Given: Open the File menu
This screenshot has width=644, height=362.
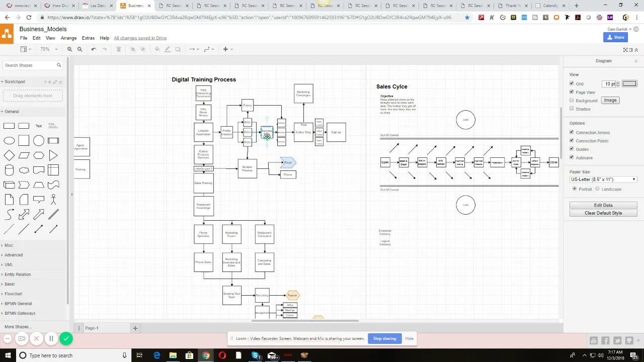Looking at the screenshot, I should (24, 38).
